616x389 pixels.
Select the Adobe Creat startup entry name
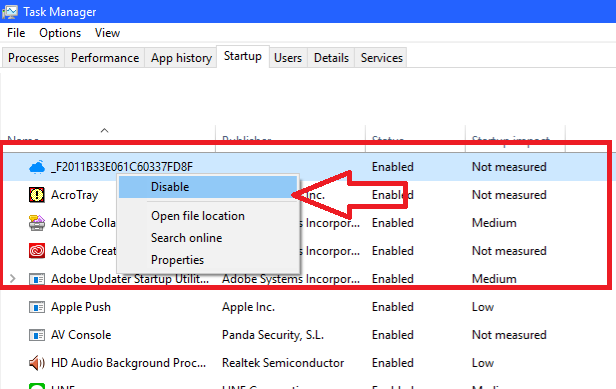[83, 251]
